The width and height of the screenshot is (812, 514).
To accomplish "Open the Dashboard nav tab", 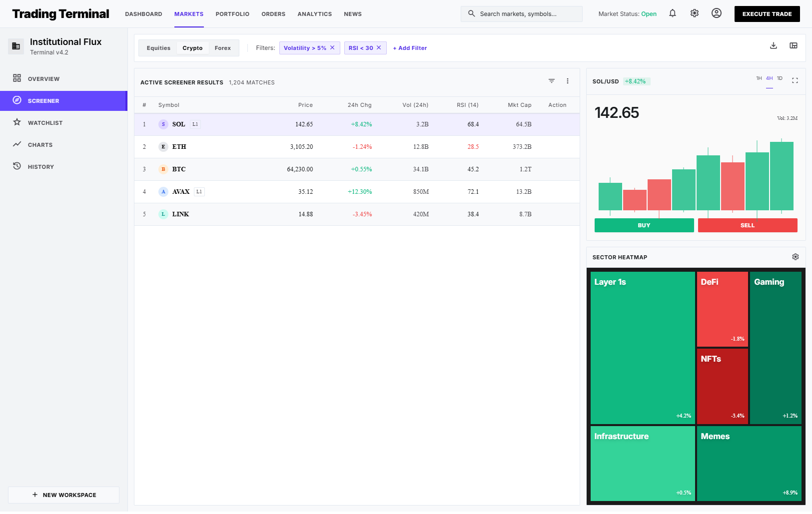I will tap(143, 14).
